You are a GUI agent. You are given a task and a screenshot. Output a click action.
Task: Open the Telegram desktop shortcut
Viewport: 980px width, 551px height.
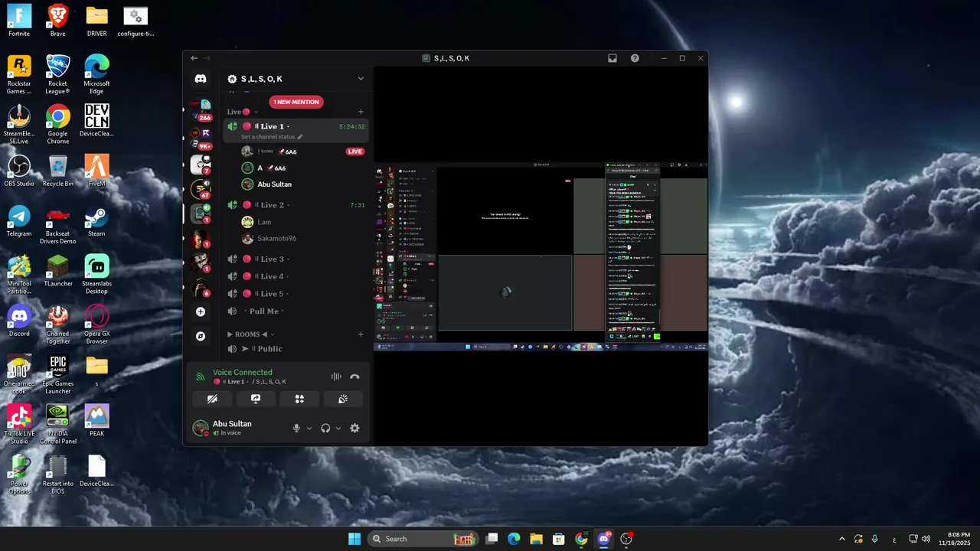(x=19, y=221)
